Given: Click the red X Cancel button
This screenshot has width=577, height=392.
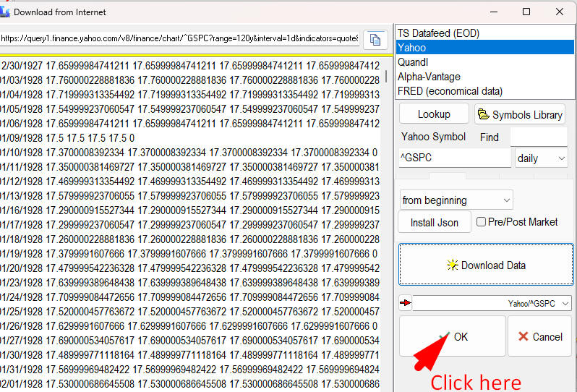Looking at the screenshot, I should 539,336.
